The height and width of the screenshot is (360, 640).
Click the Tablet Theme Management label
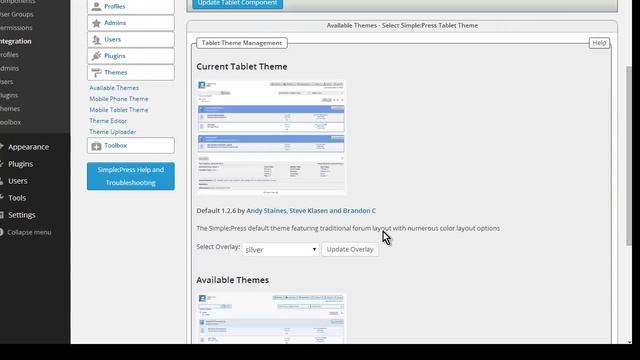pyautogui.click(x=242, y=43)
